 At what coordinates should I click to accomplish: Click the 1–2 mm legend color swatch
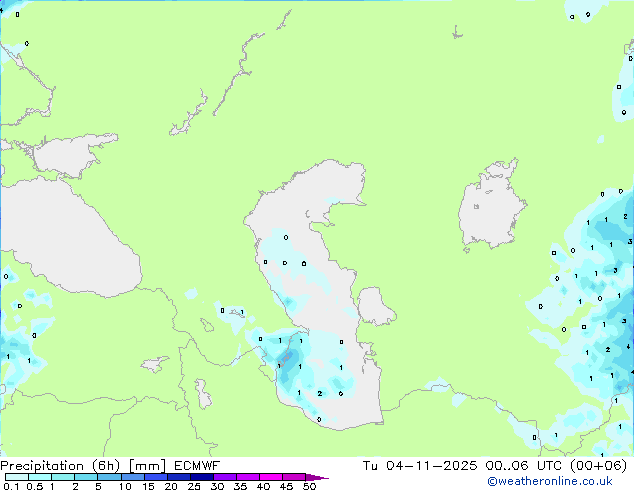(x=63, y=477)
